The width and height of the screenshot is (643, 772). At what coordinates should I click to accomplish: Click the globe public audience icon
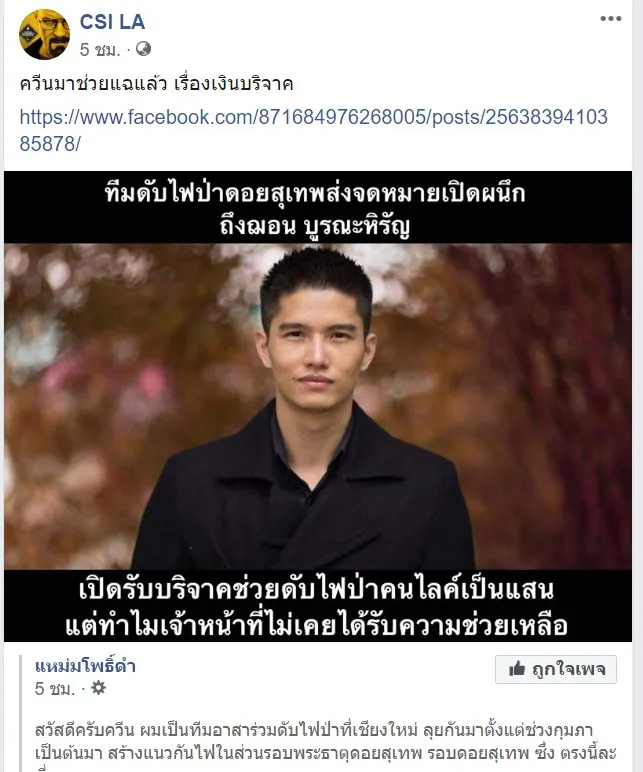point(143,49)
